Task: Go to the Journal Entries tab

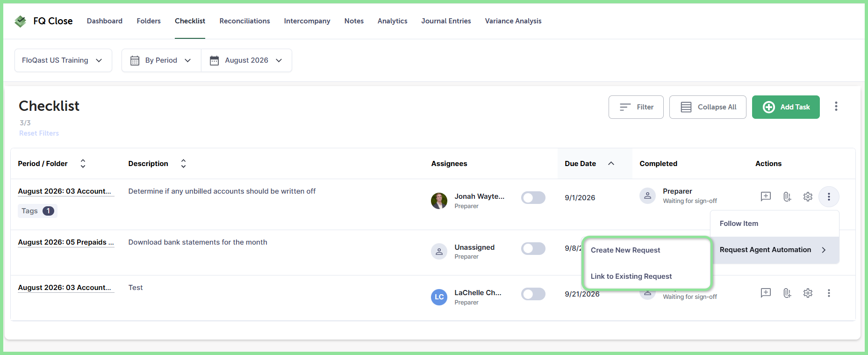Action: pyautogui.click(x=446, y=21)
